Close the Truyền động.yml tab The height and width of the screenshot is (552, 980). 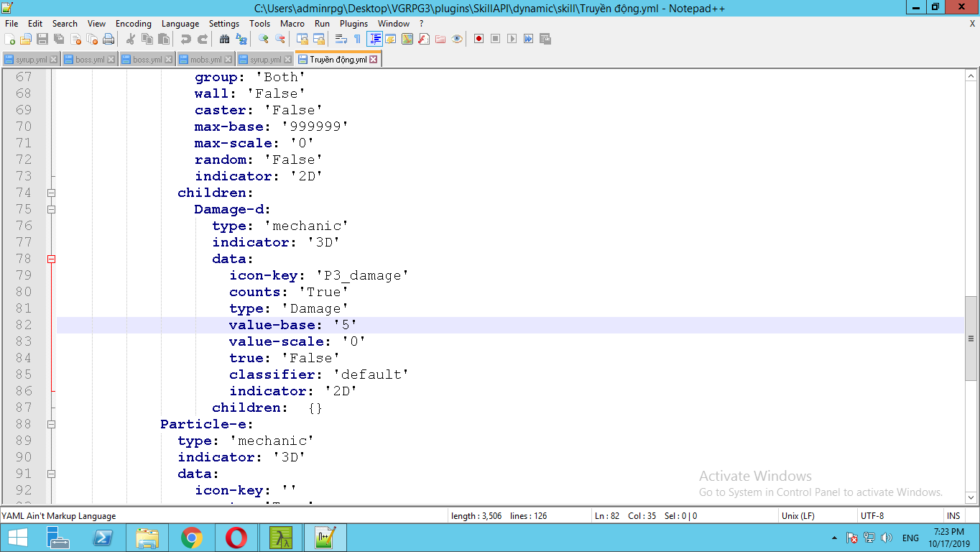(374, 60)
